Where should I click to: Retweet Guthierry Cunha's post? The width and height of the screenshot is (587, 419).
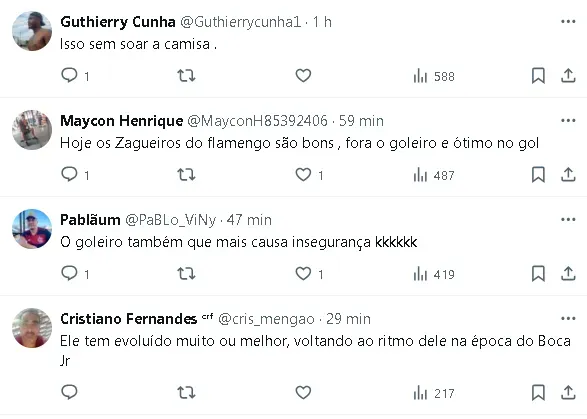click(186, 76)
